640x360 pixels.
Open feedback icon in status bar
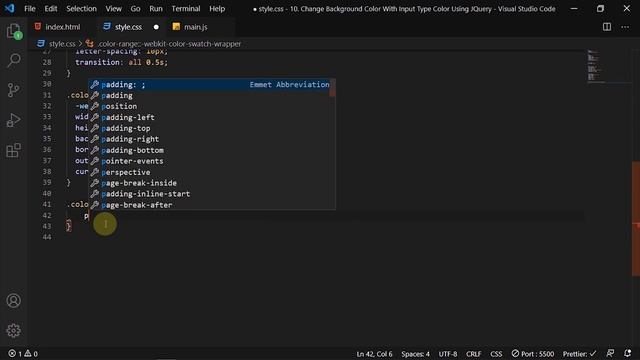[x=610, y=353]
